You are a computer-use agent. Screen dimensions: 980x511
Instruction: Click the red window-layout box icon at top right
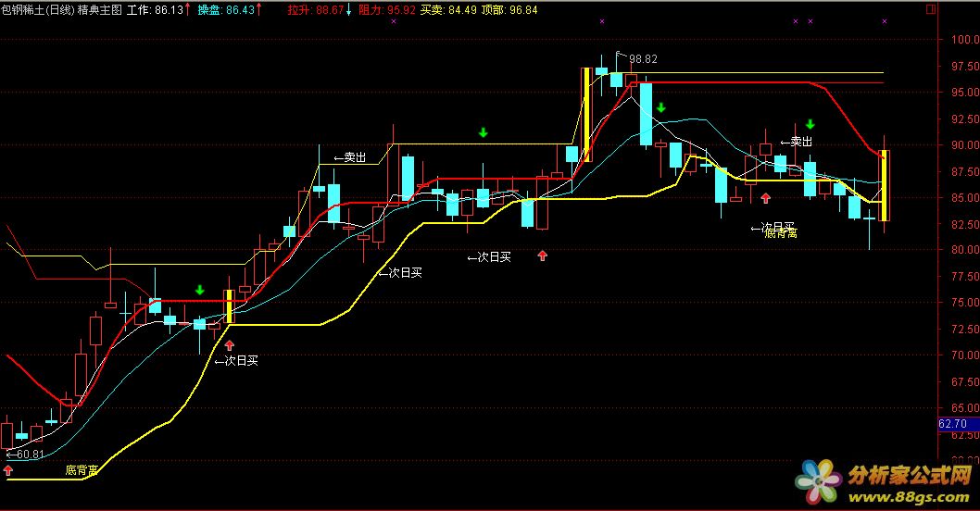point(931,8)
